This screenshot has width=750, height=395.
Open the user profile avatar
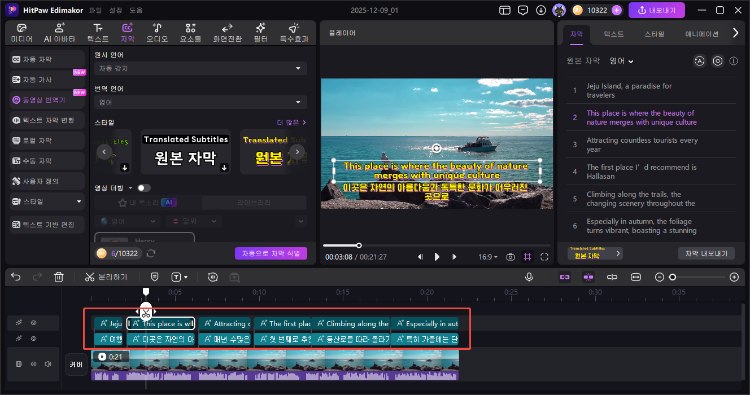pyautogui.click(x=559, y=10)
